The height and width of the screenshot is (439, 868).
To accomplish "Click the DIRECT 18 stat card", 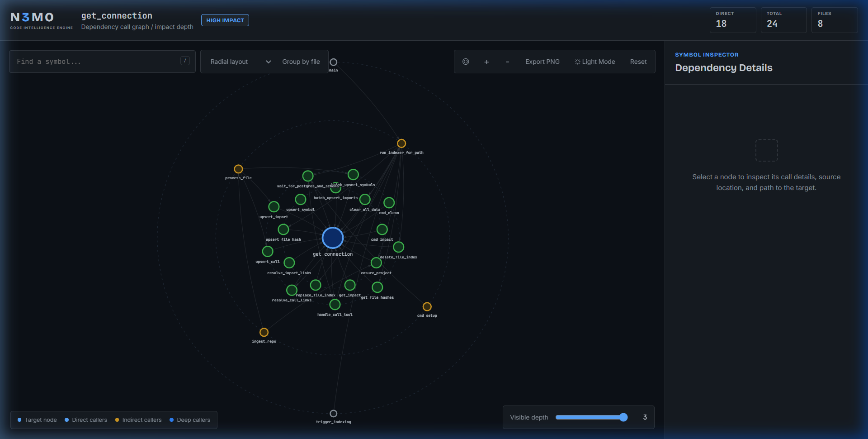I will 733,20.
